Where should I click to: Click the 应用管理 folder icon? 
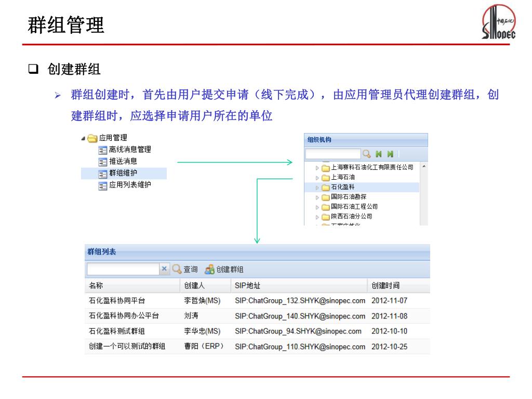point(92,138)
